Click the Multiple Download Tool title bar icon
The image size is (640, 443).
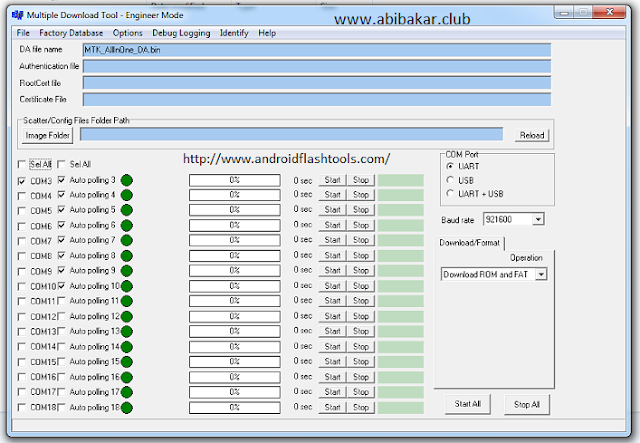(18, 15)
